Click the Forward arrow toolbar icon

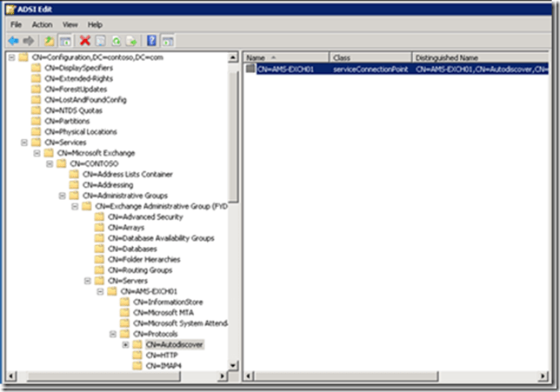pyautogui.click(x=29, y=40)
